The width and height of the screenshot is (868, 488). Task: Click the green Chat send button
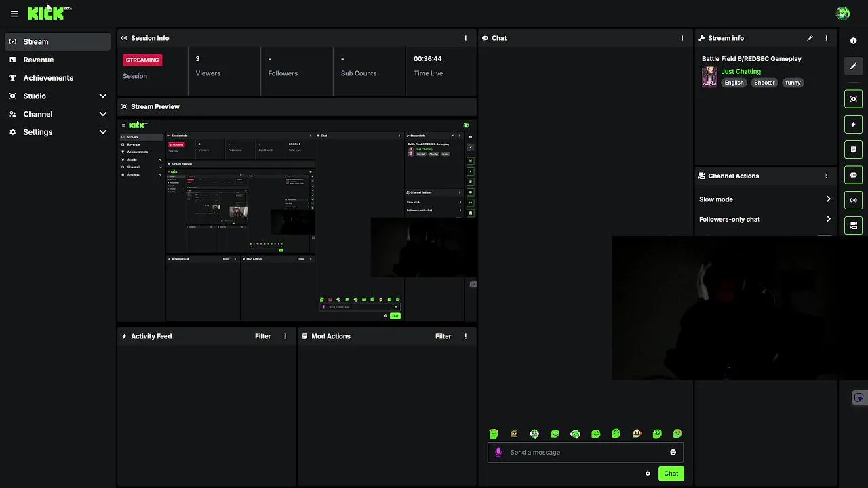pos(671,474)
